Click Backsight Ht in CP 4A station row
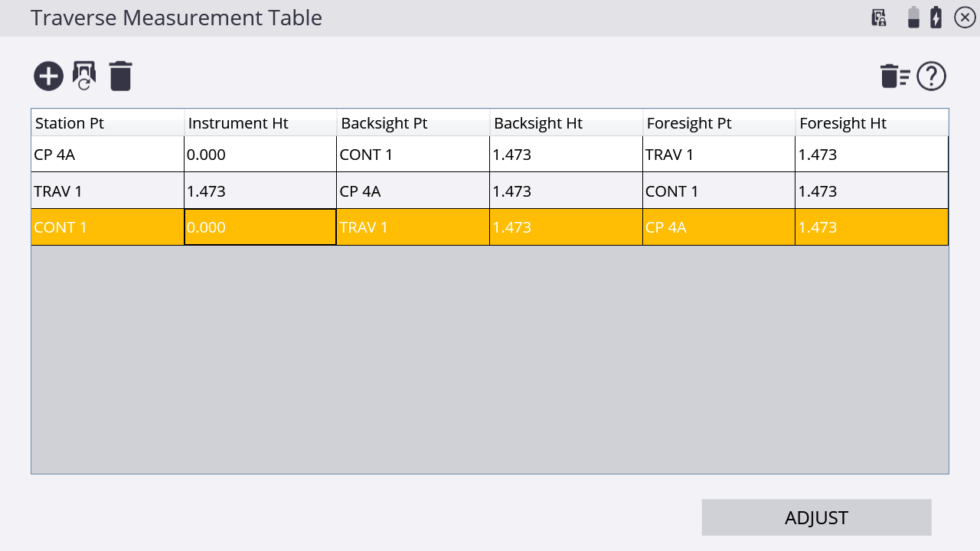Screen dimensions: 980x551 tap(567, 155)
